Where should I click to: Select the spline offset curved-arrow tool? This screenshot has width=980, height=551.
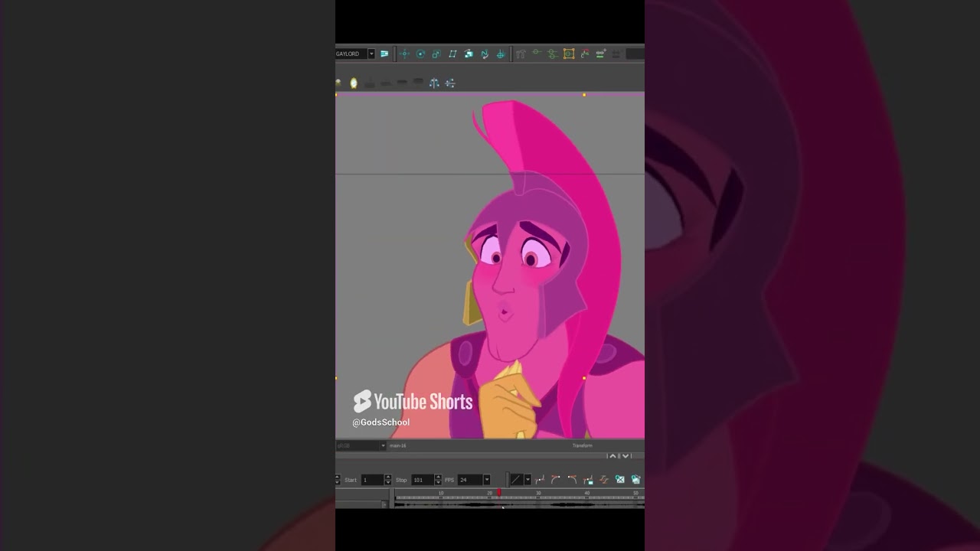coord(485,54)
